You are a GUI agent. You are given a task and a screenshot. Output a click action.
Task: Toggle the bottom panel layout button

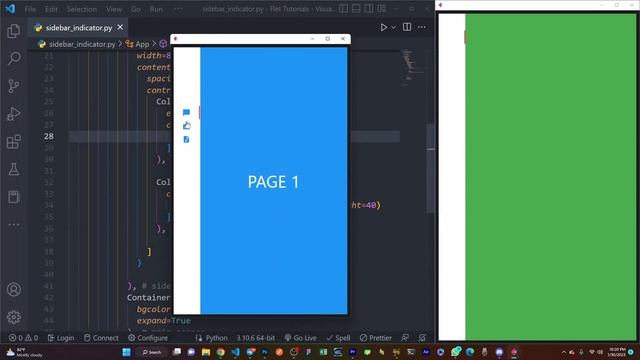[356, 9]
